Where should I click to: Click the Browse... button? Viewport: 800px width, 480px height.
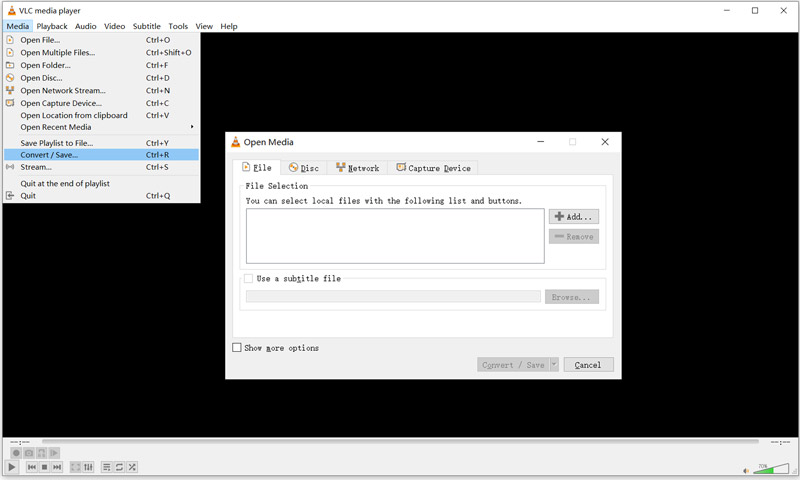pos(571,296)
